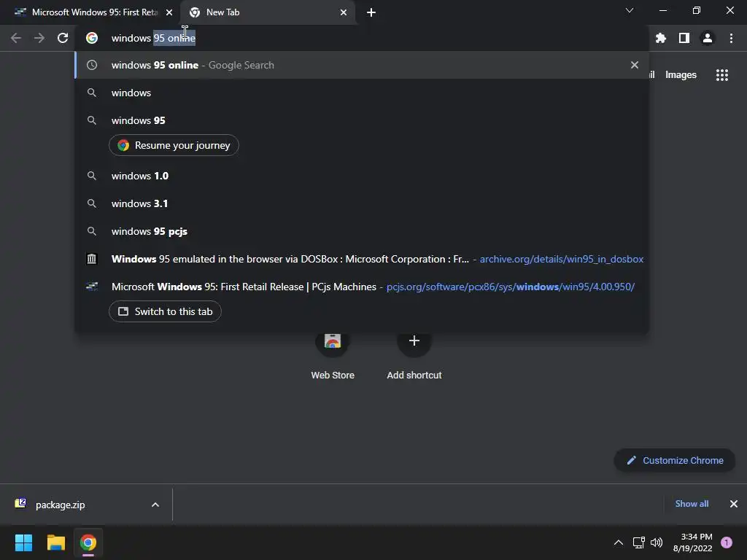The width and height of the screenshot is (747, 560).
Task: Click the Add shortcut plus icon
Action: [x=414, y=341]
